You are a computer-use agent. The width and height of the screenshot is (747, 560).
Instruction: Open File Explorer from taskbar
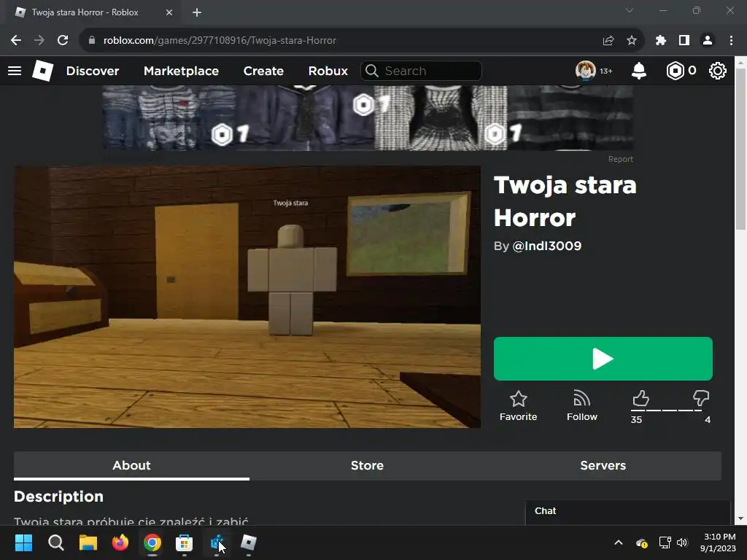pyautogui.click(x=88, y=542)
